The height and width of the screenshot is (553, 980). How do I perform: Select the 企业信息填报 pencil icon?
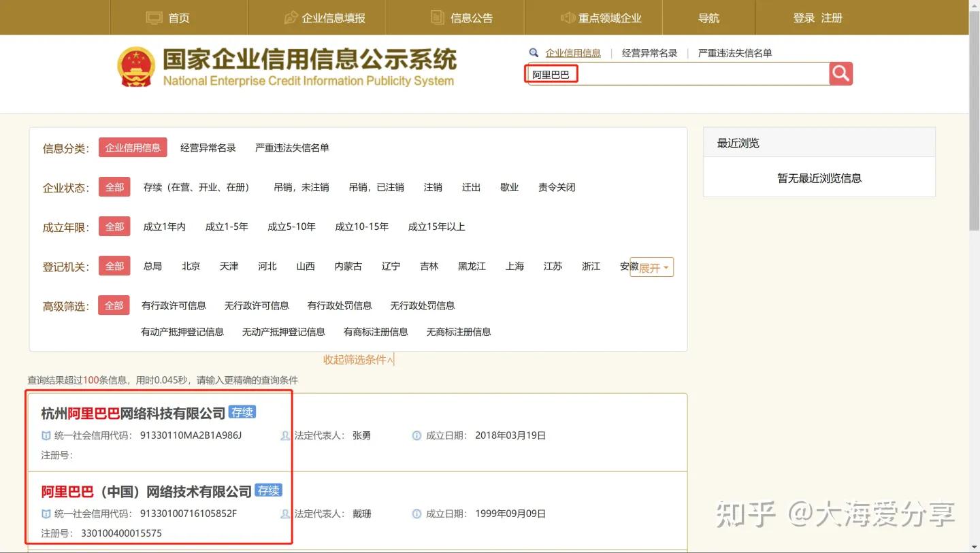tap(291, 17)
